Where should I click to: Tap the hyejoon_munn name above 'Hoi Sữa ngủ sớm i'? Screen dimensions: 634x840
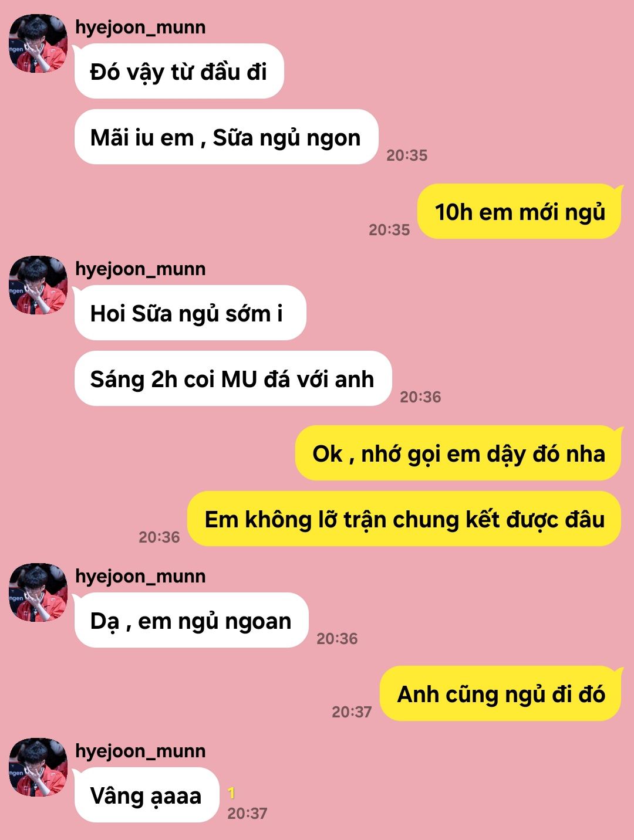click(x=140, y=269)
